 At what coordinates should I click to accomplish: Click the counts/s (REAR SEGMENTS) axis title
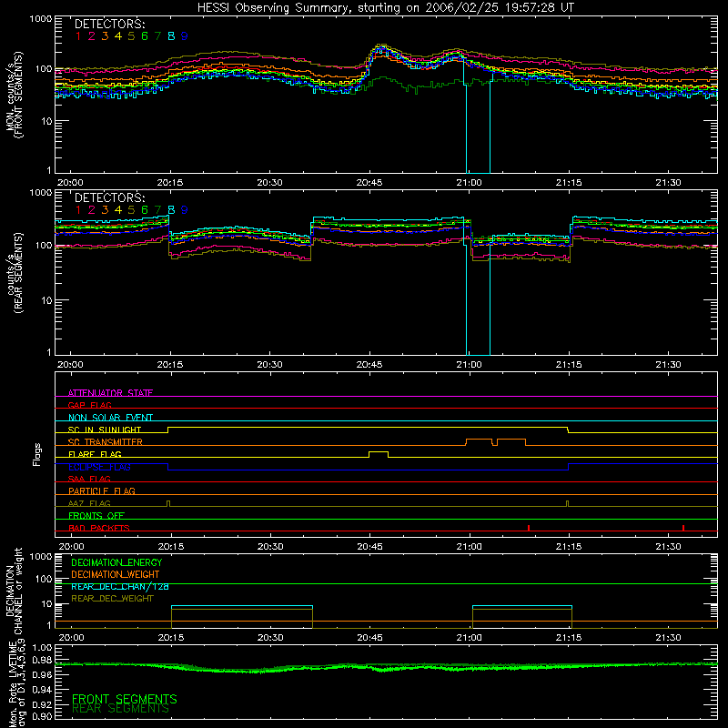[15, 274]
